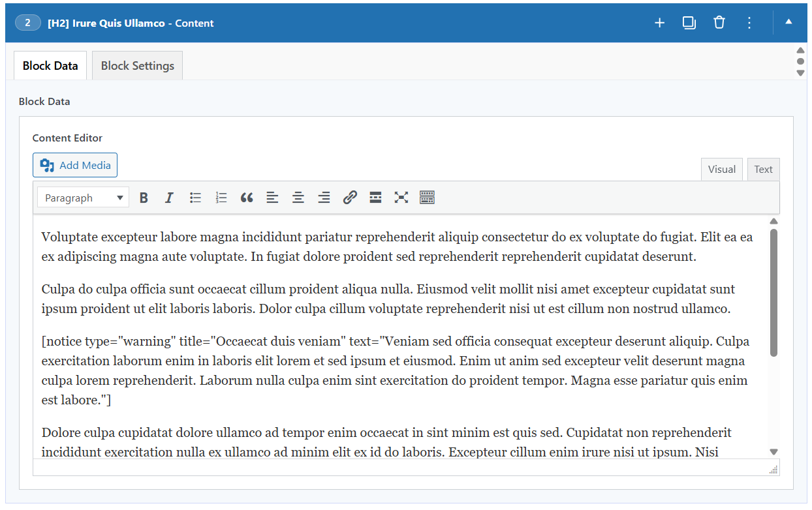
Task: Switch to the Block Settings tab
Action: click(x=137, y=66)
